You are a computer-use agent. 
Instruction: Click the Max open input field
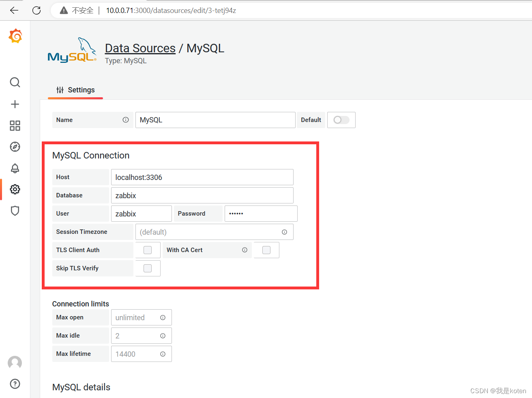point(142,317)
